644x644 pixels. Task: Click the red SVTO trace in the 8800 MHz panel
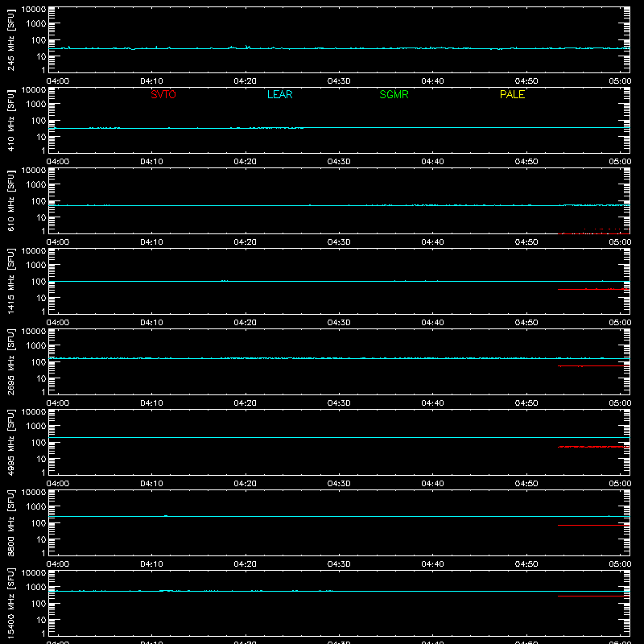593,525
